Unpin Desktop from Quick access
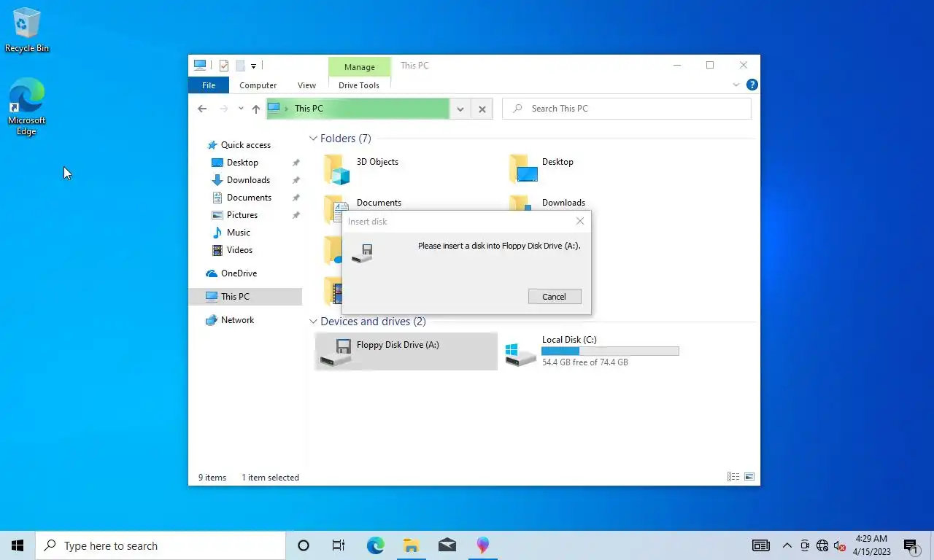 coord(296,163)
